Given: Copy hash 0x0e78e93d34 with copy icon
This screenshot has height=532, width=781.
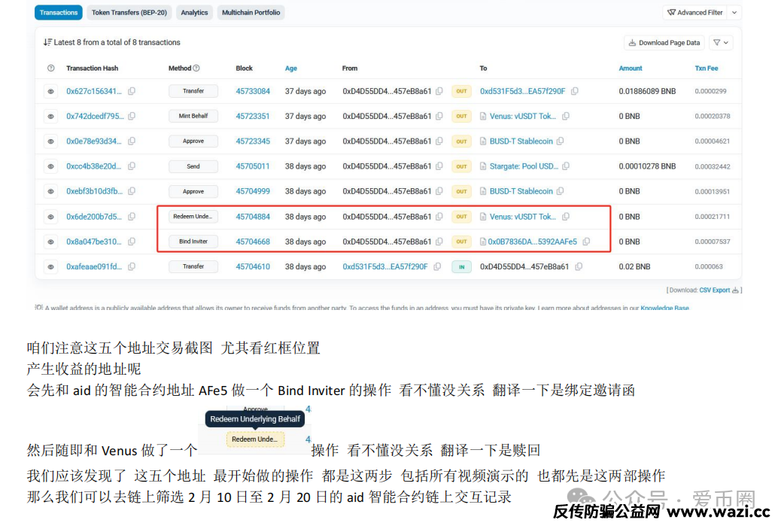Looking at the screenshot, I should (x=132, y=141).
